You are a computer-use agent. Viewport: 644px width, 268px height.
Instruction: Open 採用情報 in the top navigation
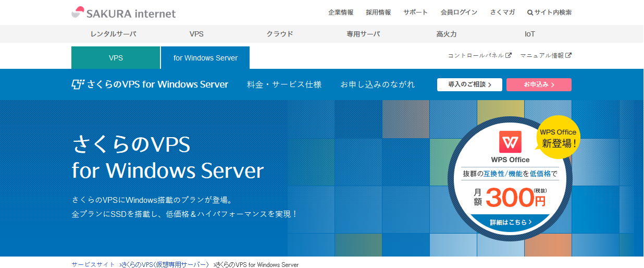click(378, 13)
